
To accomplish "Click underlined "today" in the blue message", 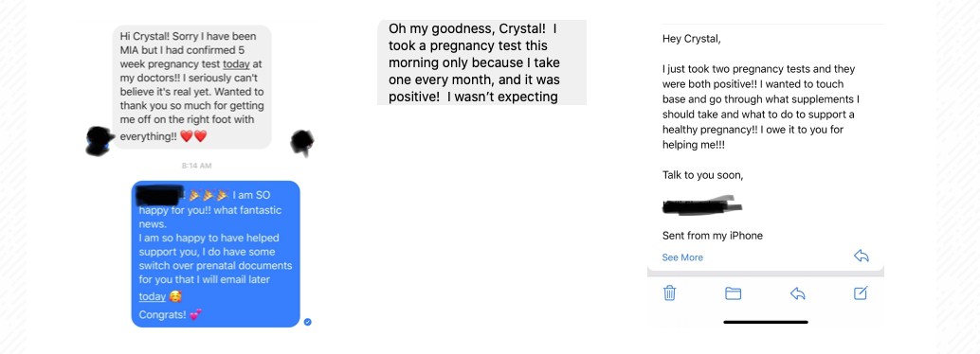I will 152,296.
